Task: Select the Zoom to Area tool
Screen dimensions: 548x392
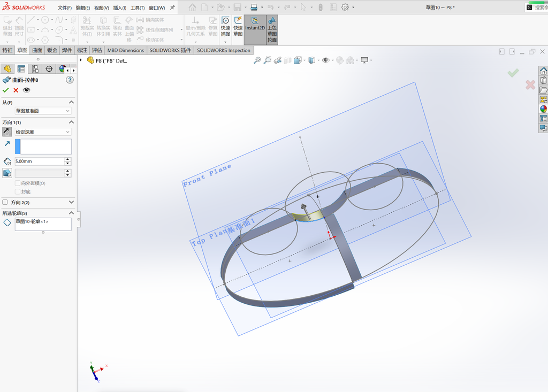Action: (x=268, y=60)
